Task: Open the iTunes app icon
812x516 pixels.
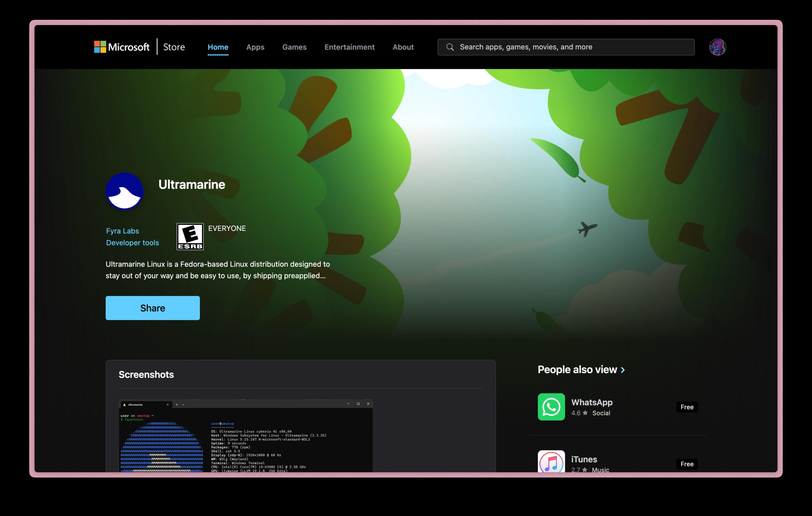Action: tap(551, 461)
